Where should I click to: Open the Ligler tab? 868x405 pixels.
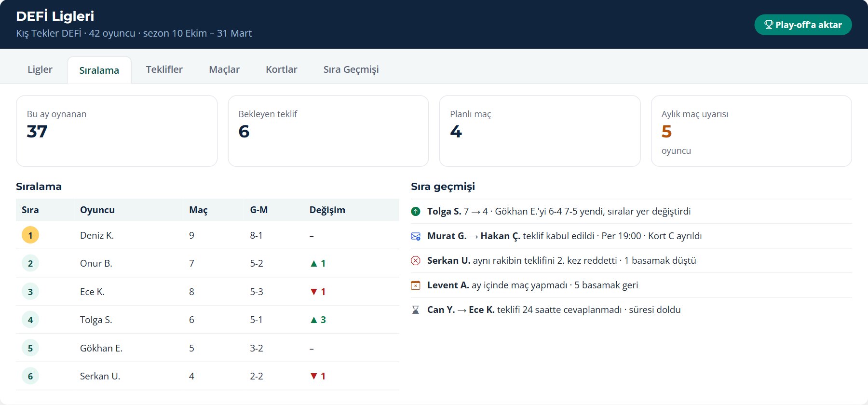point(40,69)
